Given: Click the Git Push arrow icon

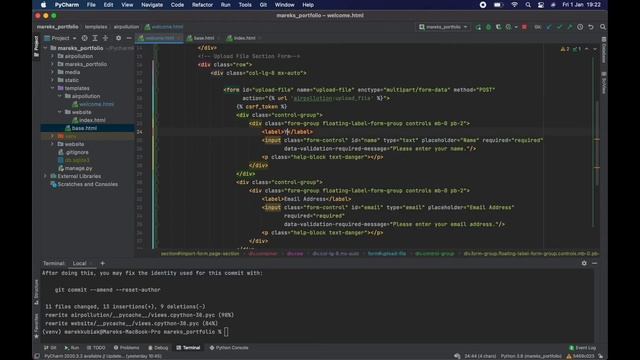Looking at the screenshot, I should point(569,27).
